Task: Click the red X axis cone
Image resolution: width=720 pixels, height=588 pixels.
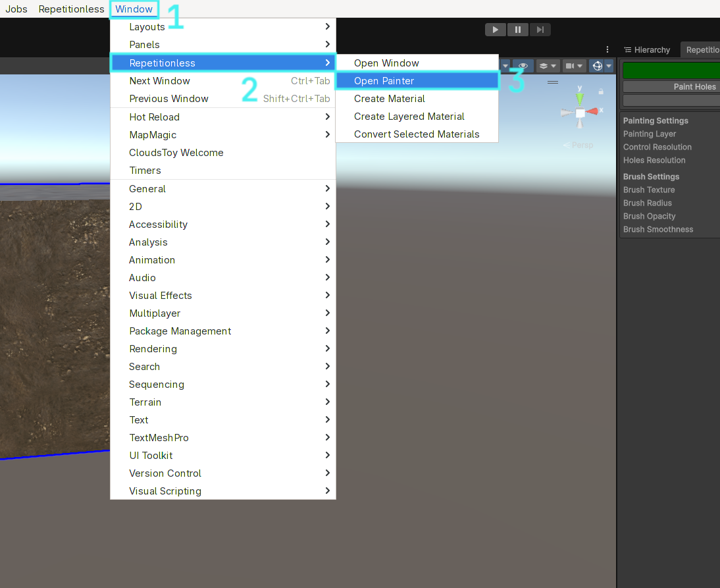Action: point(592,111)
